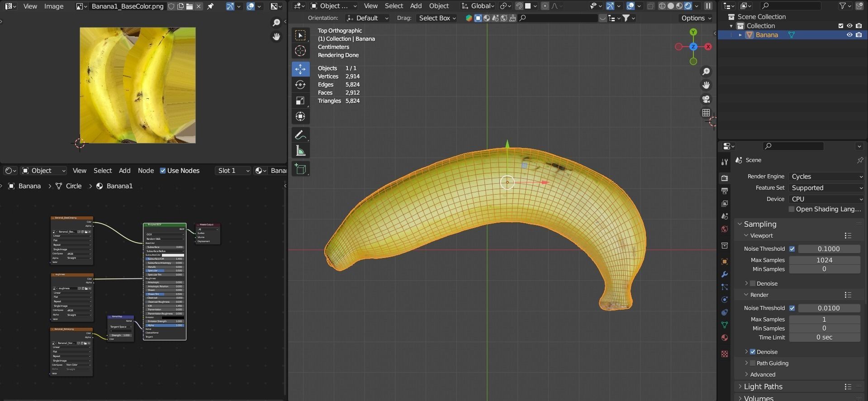Screen dimensions: 868x401
Task: Switch perspective/orthographic grid icon
Action: tap(706, 113)
